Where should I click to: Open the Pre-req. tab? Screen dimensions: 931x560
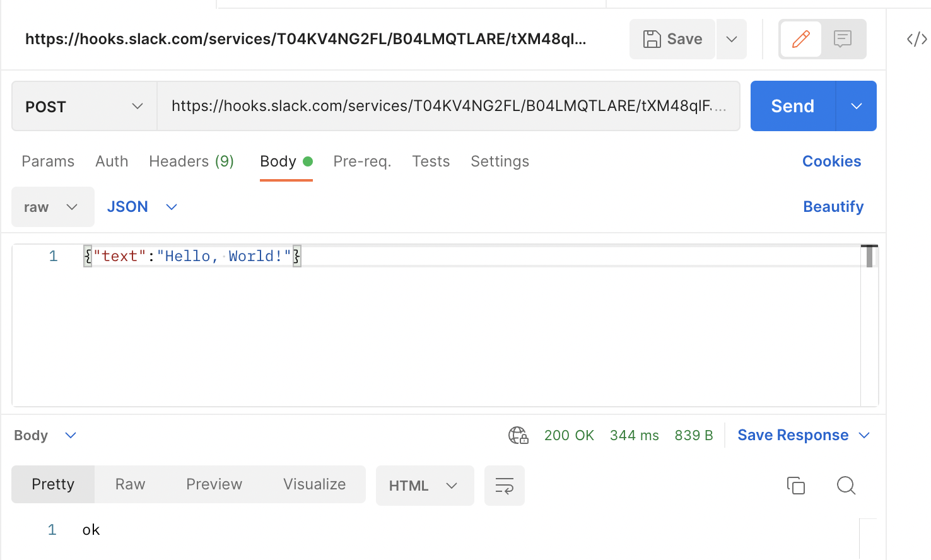362,161
